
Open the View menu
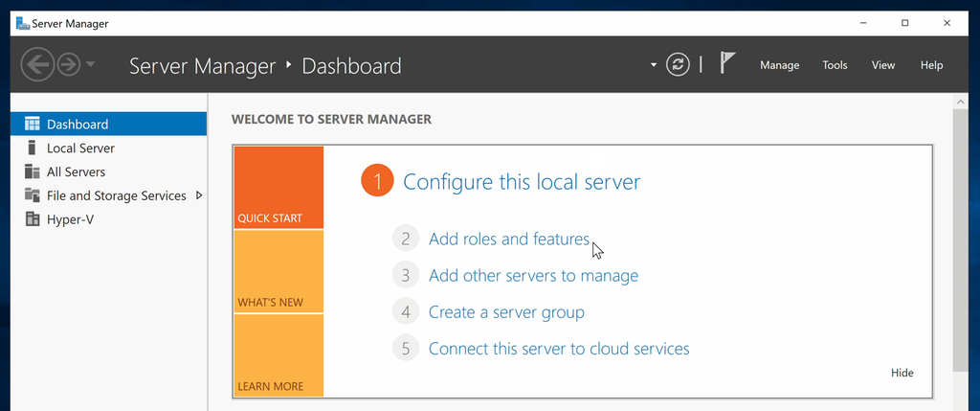883,65
